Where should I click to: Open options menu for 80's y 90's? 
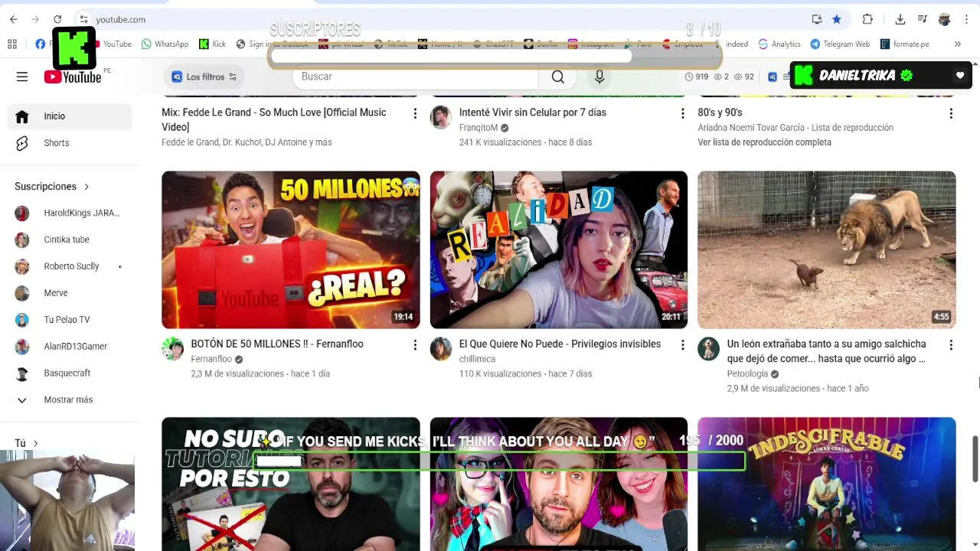pos(951,113)
